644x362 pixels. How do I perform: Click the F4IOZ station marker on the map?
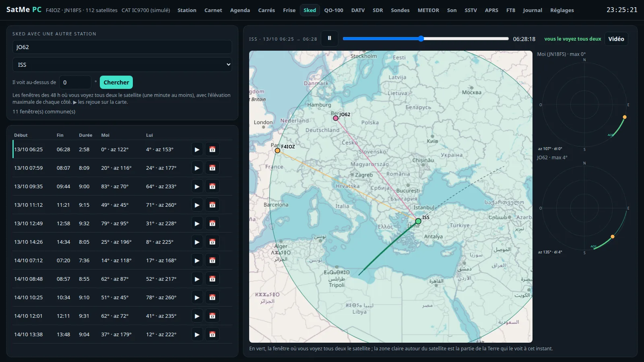tap(277, 150)
